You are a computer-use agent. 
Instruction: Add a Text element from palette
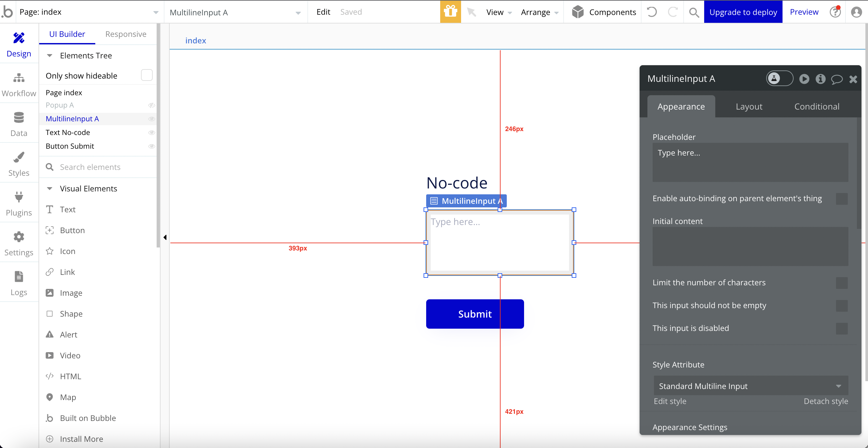coord(68,209)
